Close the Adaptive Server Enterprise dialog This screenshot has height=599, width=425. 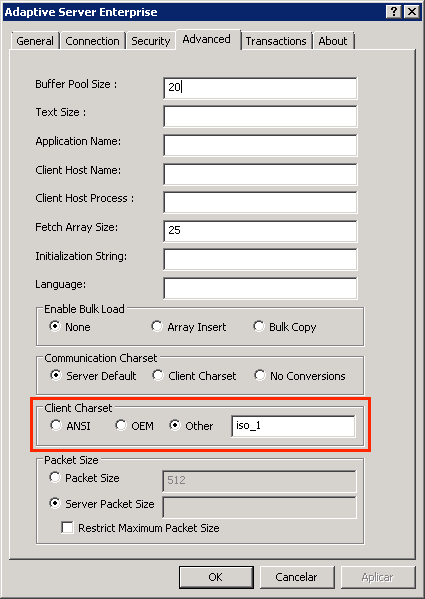(412, 12)
